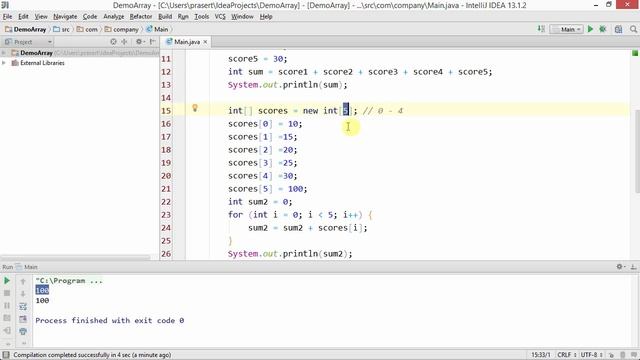
Task: Click the Exit icon in Run panel
Action: (7, 331)
